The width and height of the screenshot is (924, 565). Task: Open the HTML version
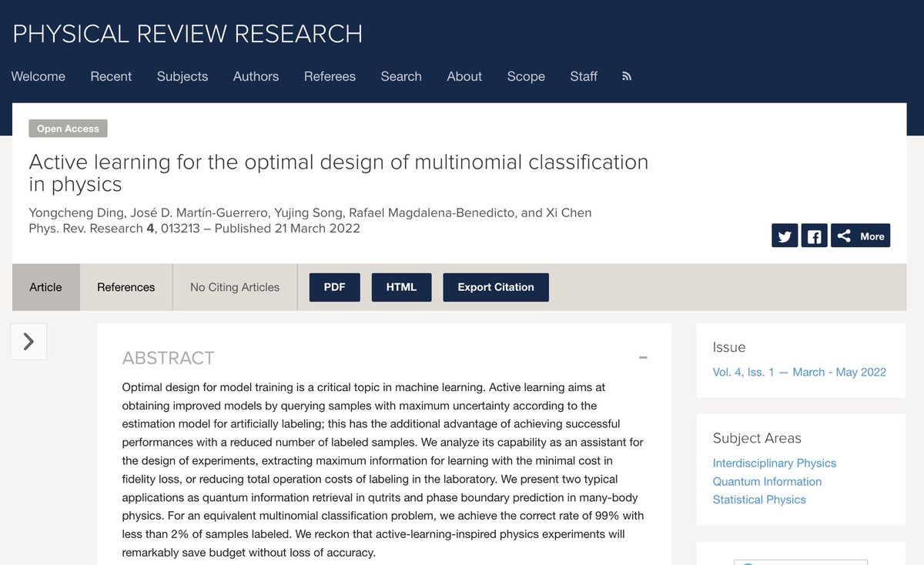(x=401, y=287)
